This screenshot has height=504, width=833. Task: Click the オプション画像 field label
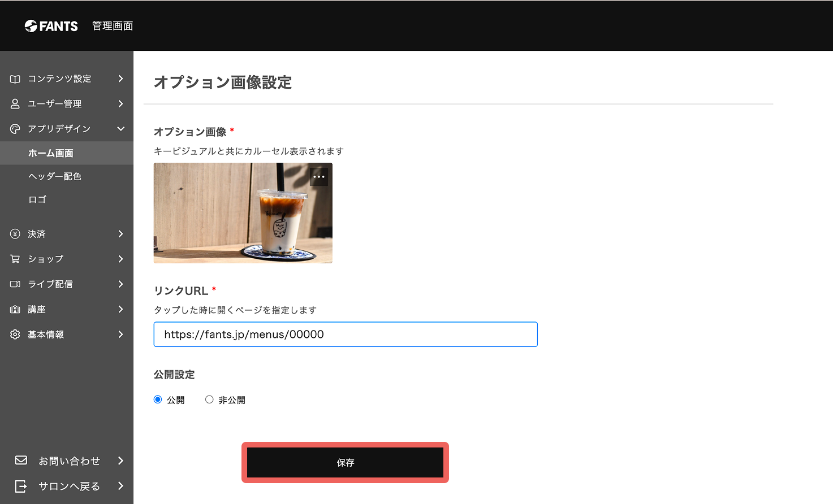(x=190, y=132)
